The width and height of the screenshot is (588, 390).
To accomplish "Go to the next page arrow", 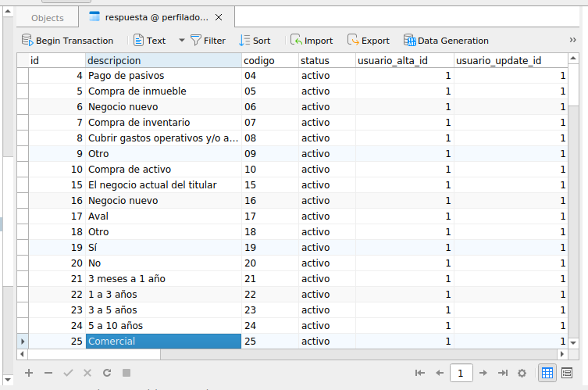I will click(x=483, y=374).
